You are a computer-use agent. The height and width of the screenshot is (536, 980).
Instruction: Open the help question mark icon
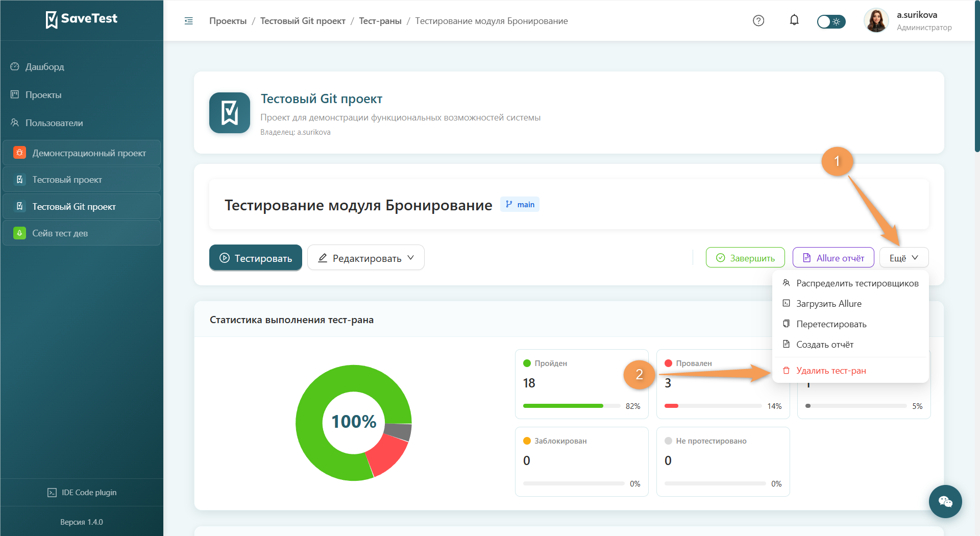tap(758, 21)
